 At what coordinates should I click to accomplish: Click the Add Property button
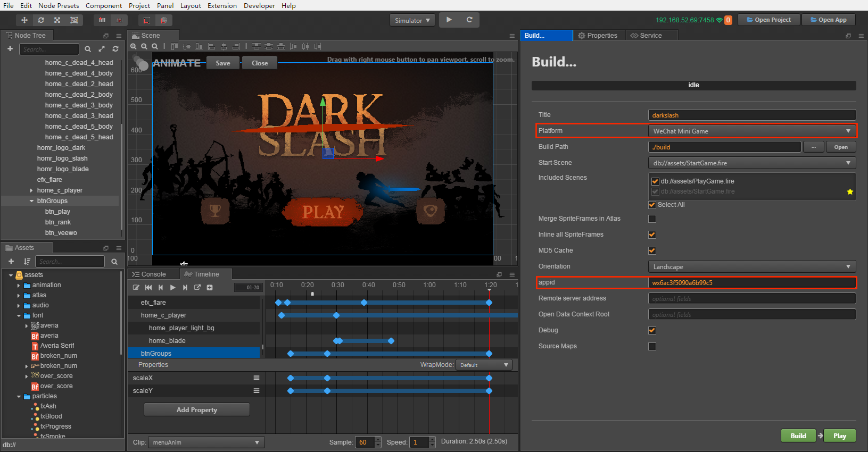pyautogui.click(x=197, y=410)
